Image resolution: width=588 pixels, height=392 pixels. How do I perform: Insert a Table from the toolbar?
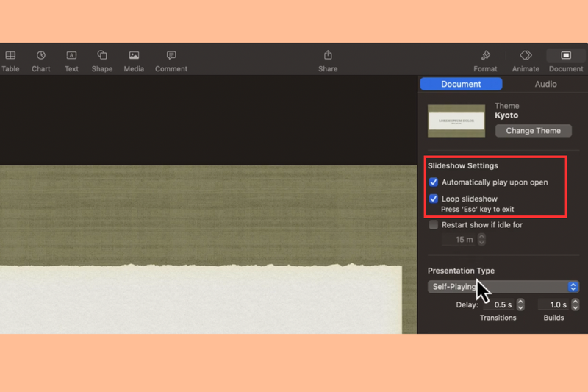(10, 61)
